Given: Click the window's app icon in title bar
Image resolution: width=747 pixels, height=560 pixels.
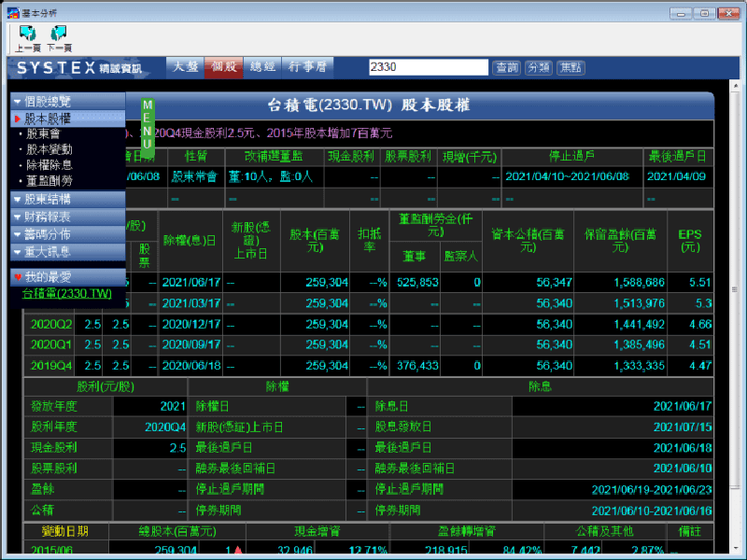Looking at the screenshot, I should coord(9,10).
